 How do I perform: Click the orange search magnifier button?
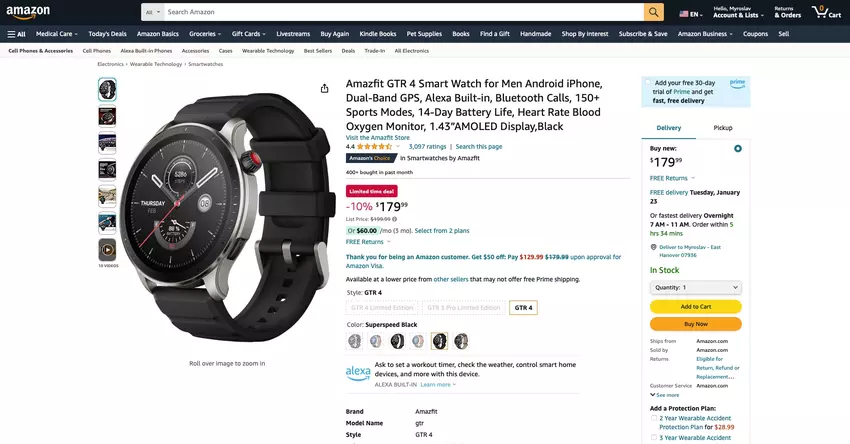(654, 12)
